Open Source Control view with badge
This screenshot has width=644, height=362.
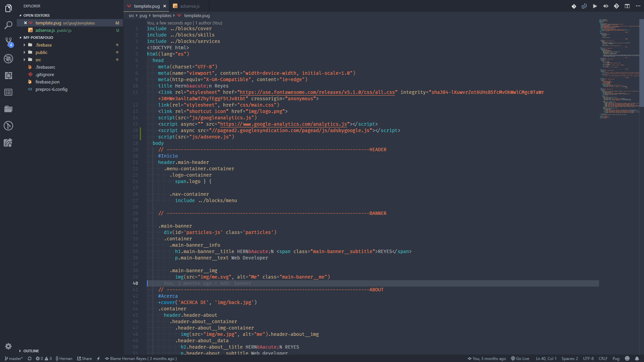8,42
